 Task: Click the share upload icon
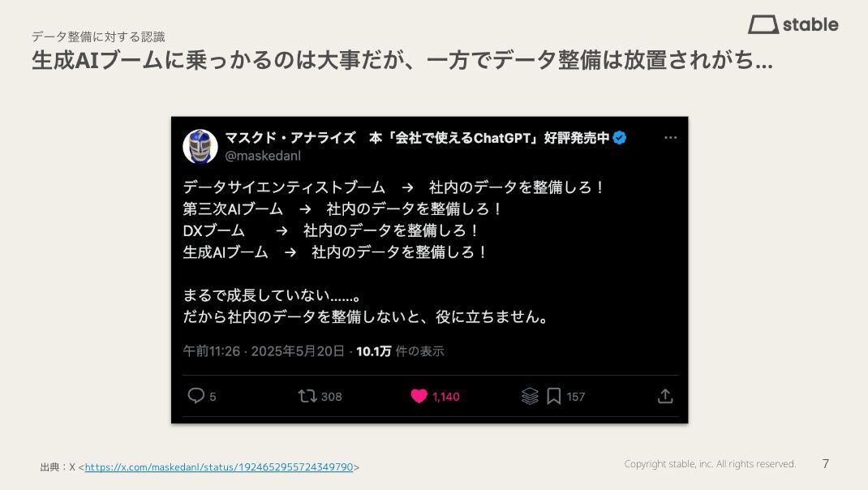pos(665,396)
